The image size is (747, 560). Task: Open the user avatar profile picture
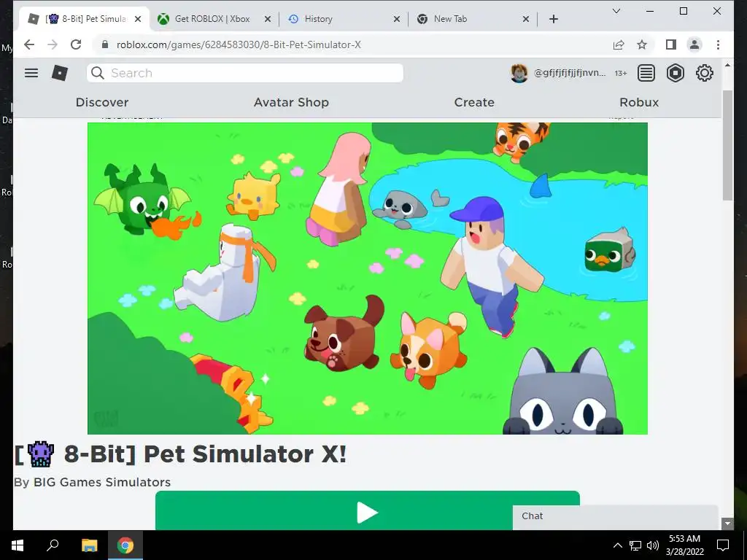tap(519, 74)
